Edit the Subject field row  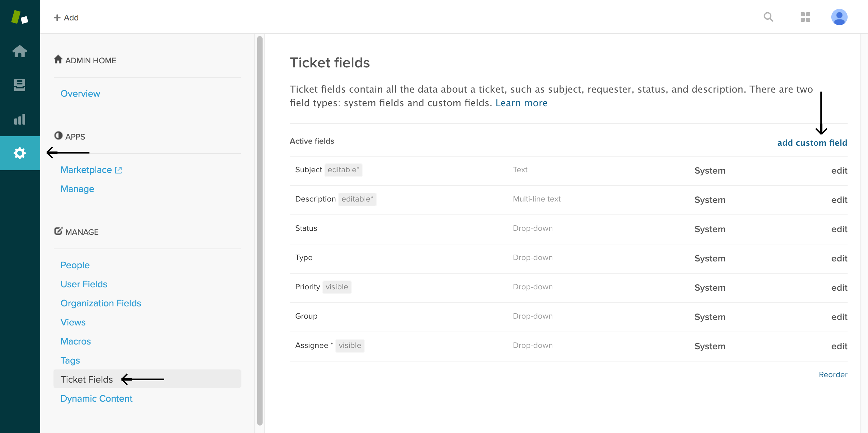pos(839,171)
